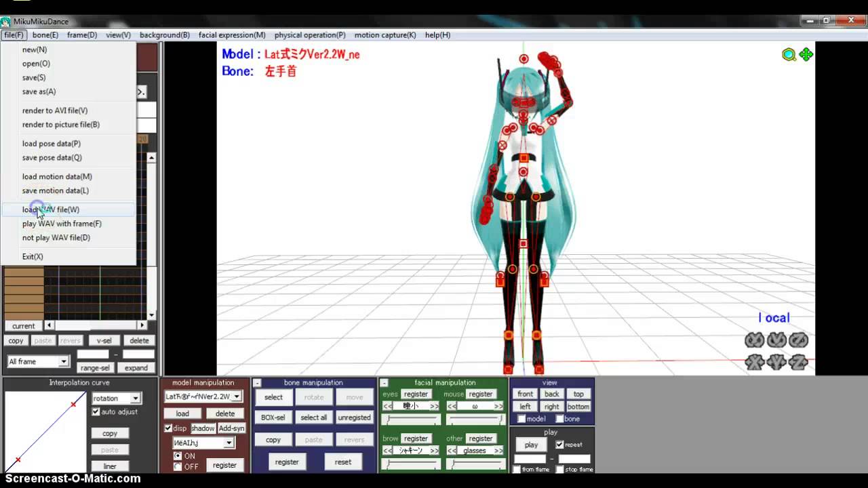
Task: Click the mouth morph previous arrows
Action: pos(452,406)
